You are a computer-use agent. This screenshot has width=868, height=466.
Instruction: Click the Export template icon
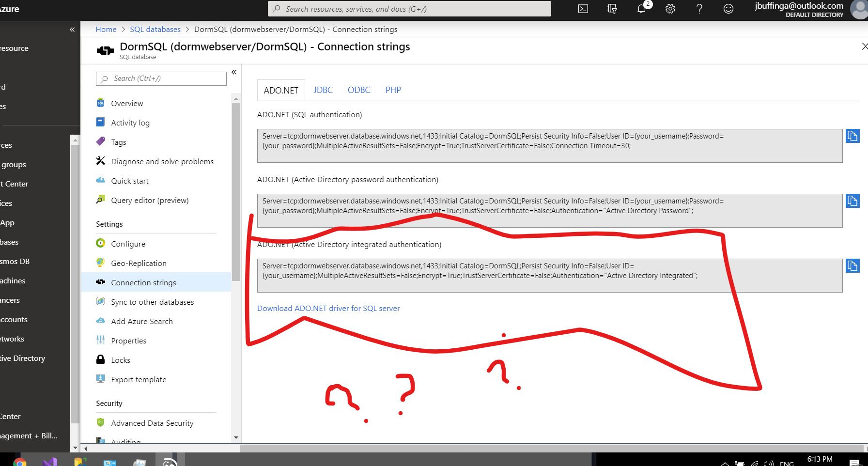click(101, 379)
